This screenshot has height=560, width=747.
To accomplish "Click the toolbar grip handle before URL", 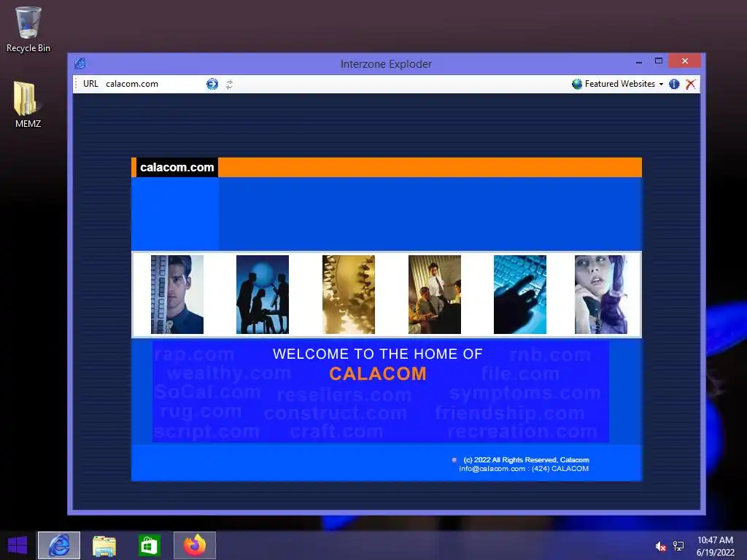I will 76,84.
